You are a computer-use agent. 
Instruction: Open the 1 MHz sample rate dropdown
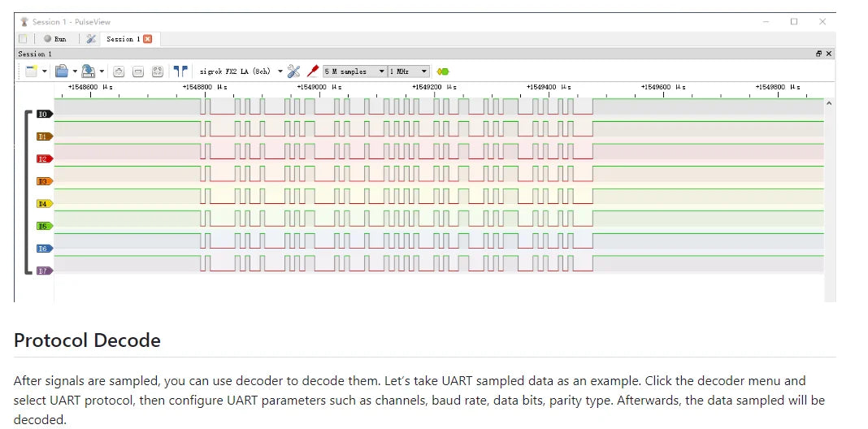tap(409, 71)
